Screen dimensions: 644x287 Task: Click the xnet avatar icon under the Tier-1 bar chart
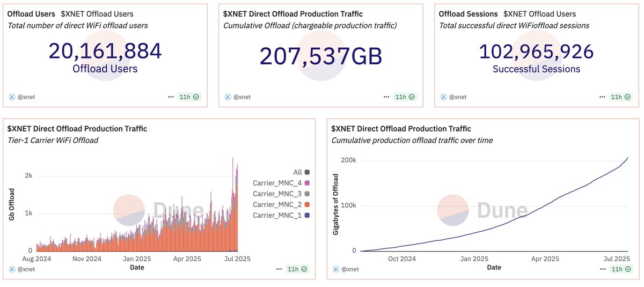point(12,269)
